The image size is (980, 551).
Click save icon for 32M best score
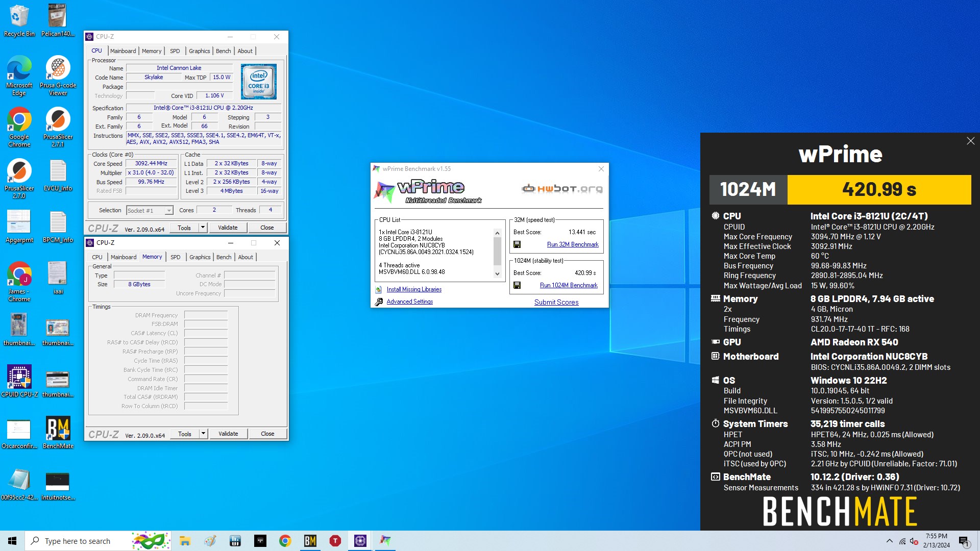click(517, 244)
